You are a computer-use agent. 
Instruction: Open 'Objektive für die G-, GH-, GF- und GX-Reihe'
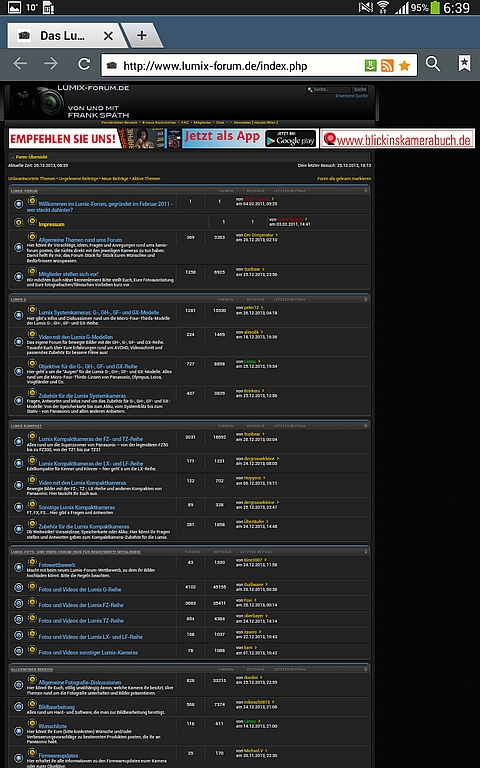(x=88, y=366)
